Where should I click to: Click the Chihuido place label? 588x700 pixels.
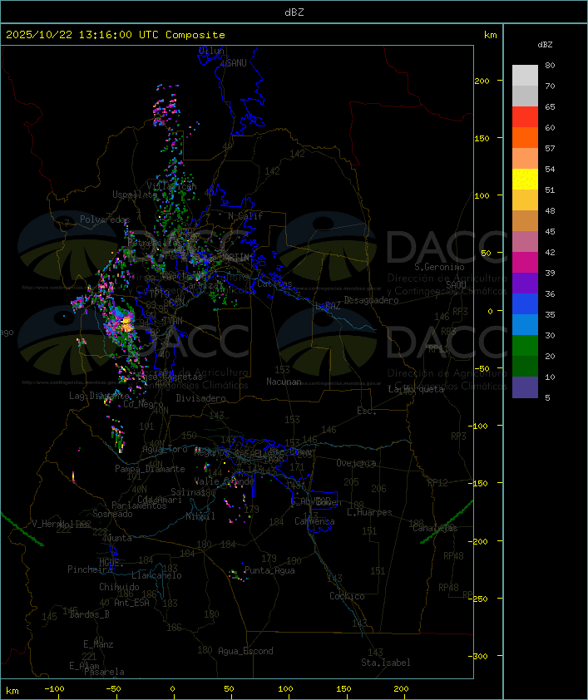coord(119,587)
